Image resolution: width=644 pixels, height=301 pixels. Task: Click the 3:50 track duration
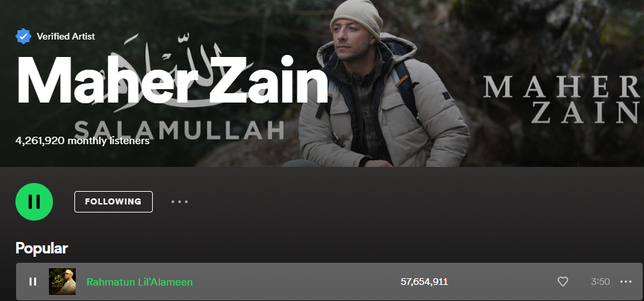600,282
